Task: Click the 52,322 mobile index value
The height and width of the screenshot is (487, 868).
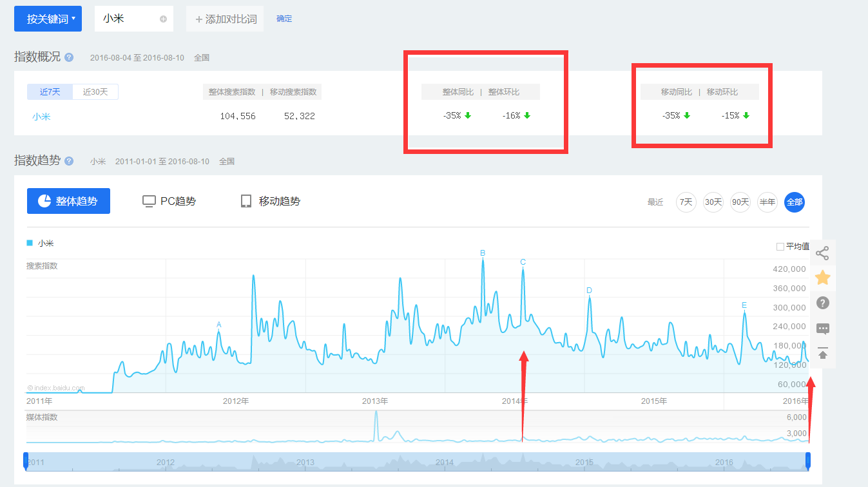Action: [x=300, y=116]
